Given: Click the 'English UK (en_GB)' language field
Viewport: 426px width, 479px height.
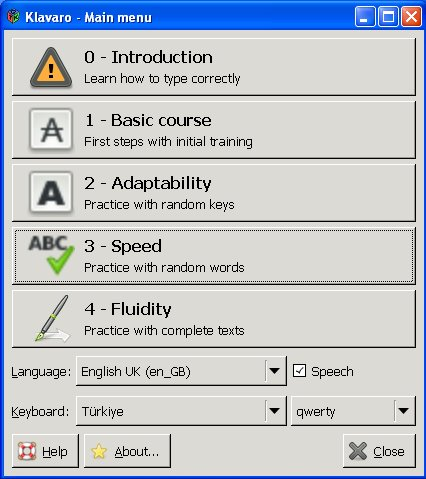Looking at the screenshot, I should pyautogui.click(x=181, y=371).
